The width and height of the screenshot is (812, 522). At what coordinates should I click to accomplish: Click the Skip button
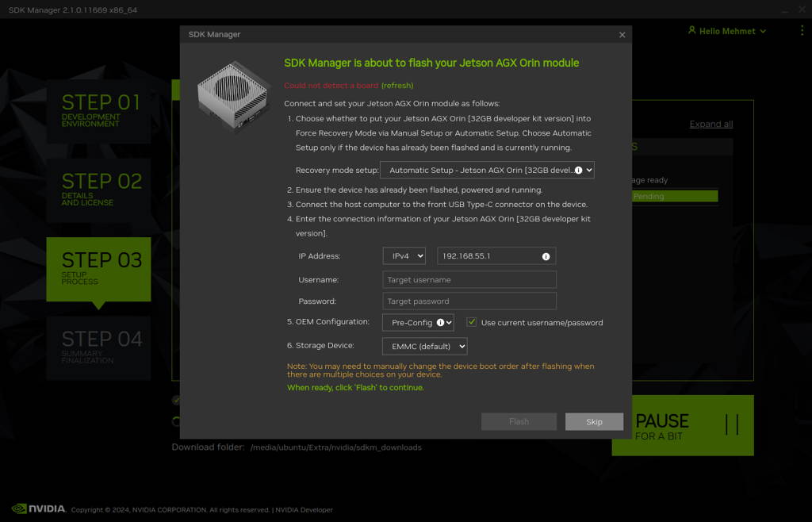594,421
